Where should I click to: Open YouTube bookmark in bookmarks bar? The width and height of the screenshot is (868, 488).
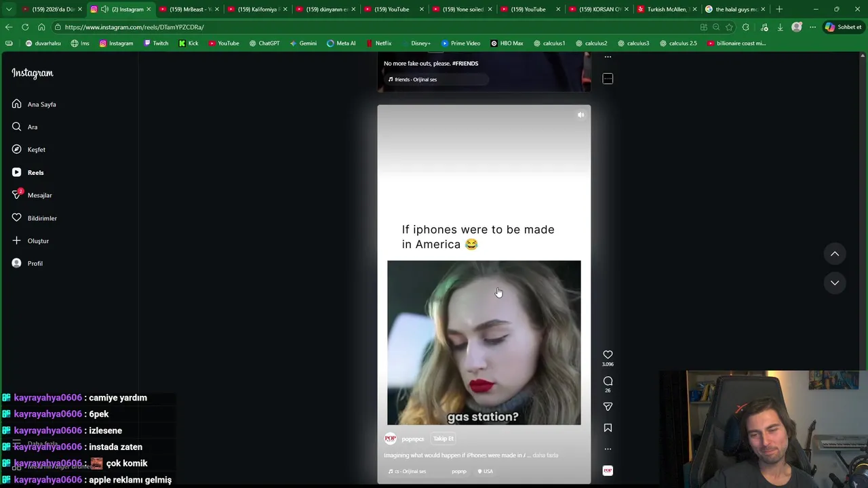tap(224, 43)
